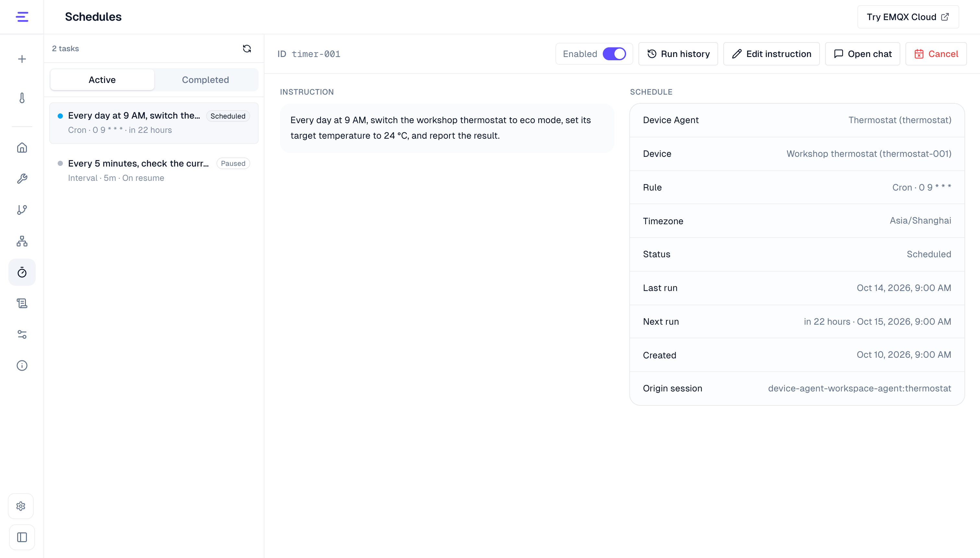Screen dimensions: 980x558
Task: Select 'Every day at 9 AM' task
Action: (154, 122)
